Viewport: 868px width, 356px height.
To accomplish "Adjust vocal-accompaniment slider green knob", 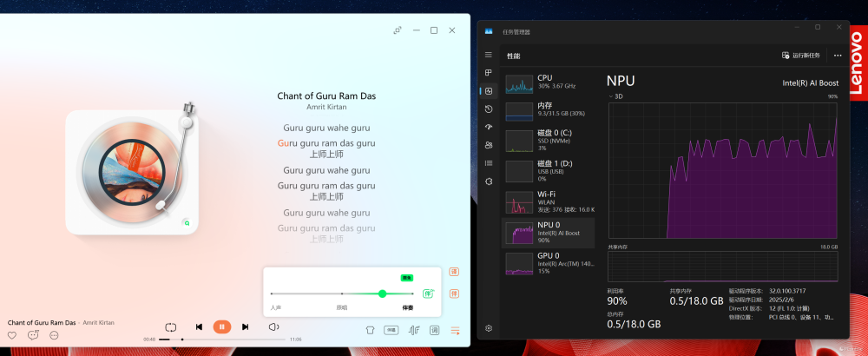I will coord(382,293).
